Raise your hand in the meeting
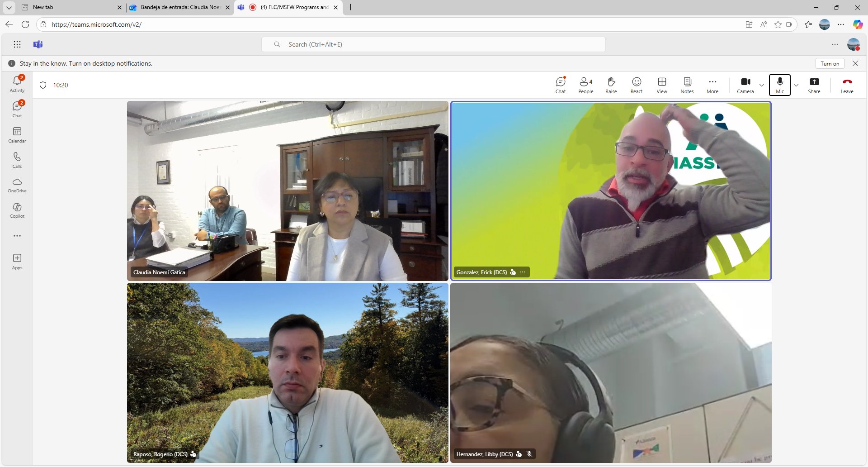868x467 pixels. [611, 85]
